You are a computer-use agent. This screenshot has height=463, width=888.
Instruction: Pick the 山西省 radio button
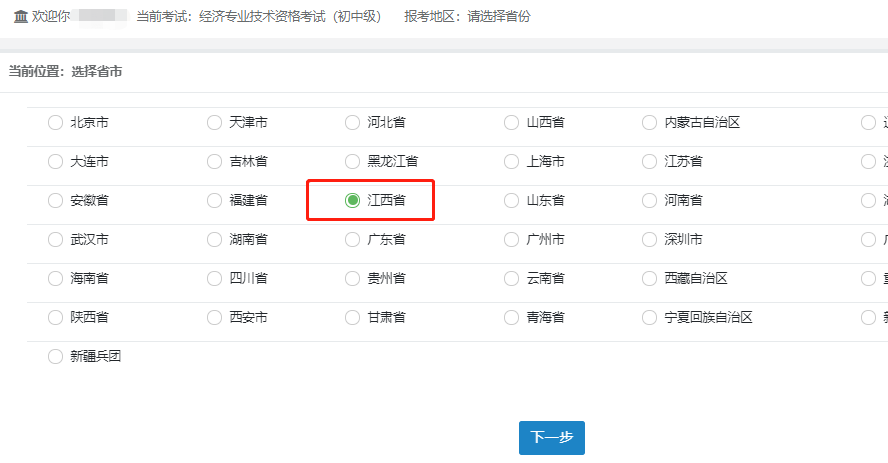[x=512, y=123]
